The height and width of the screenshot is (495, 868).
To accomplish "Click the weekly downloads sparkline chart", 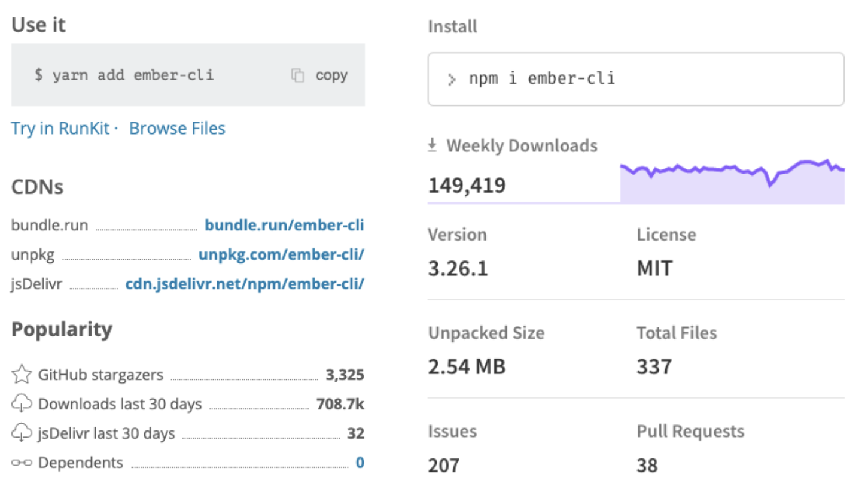I will click(732, 182).
